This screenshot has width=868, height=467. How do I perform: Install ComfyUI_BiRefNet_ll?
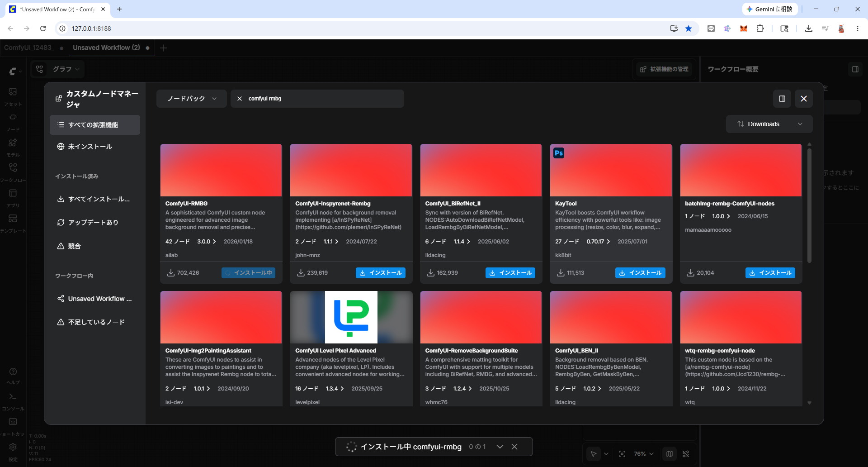pyautogui.click(x=510, y=273)
